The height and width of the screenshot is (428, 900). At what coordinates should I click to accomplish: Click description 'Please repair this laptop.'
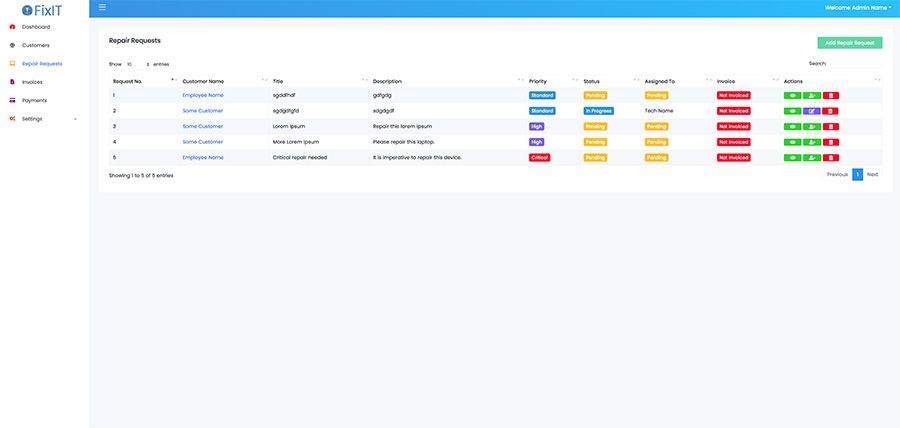pos(404,142)
